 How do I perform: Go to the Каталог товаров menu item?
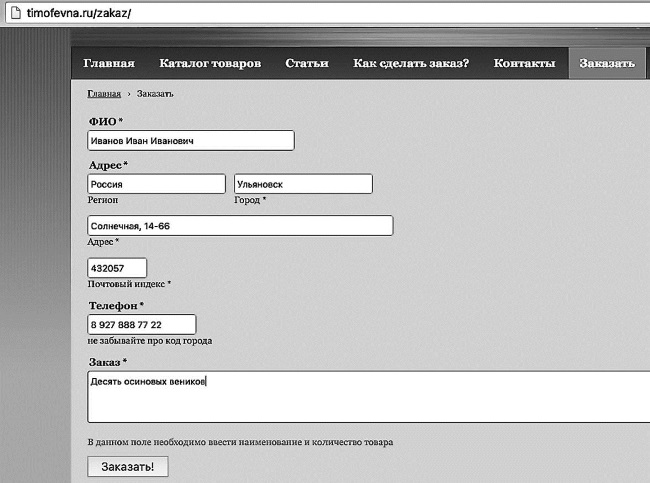click(x=210, y=63)
